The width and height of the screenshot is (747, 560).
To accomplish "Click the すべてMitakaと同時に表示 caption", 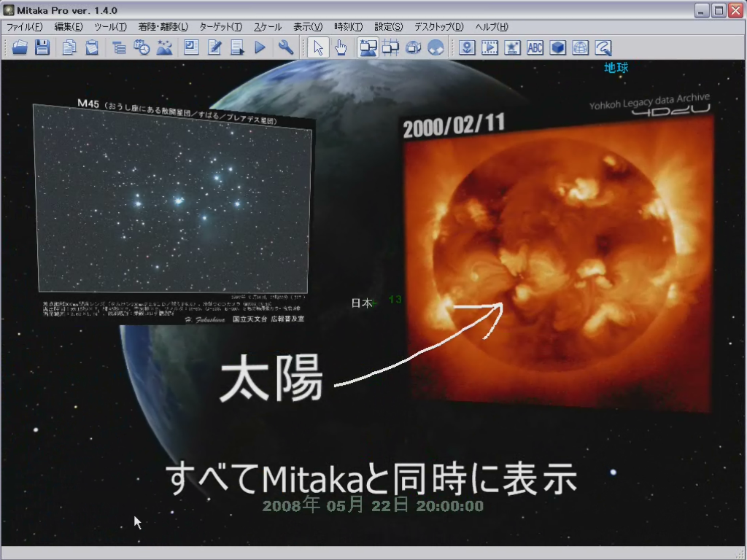I will coord(371,478).
